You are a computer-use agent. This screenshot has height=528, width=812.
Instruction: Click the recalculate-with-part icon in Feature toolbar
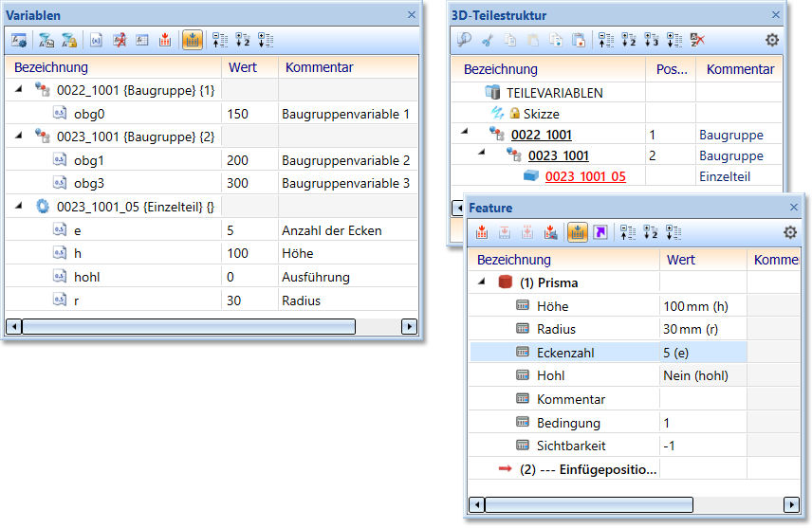tap(550, 232)
